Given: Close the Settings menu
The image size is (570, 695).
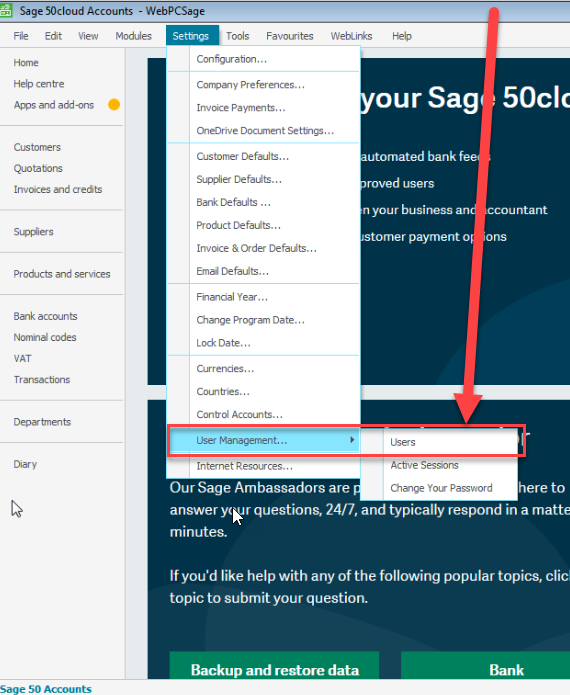Looking at the screenshot, I should tap(191, 36).
